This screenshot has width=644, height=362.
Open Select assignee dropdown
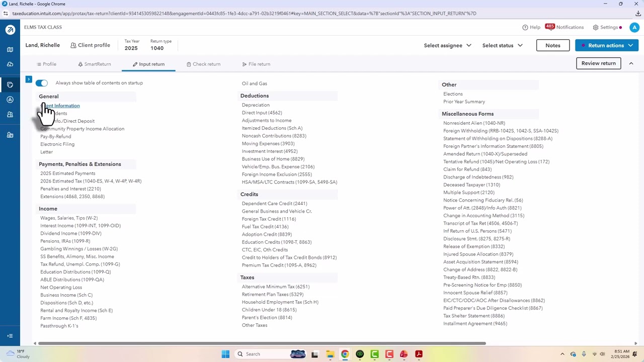coord(448,45)
